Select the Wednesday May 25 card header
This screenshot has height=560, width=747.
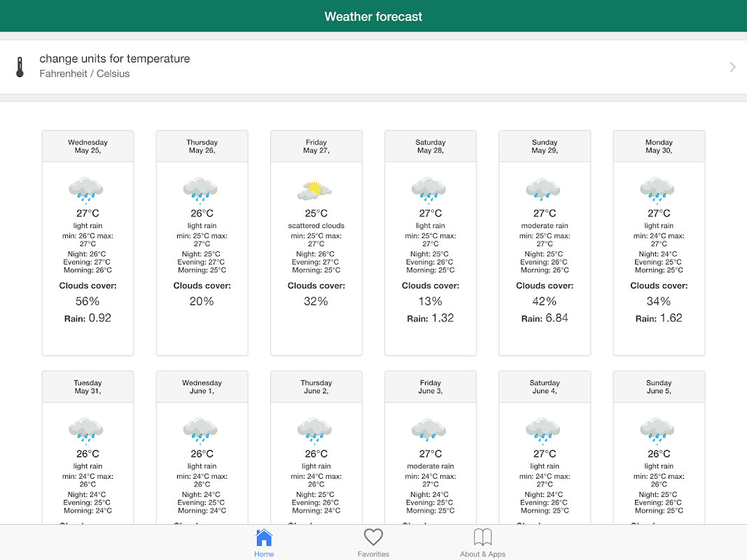(x=88, y=146)
